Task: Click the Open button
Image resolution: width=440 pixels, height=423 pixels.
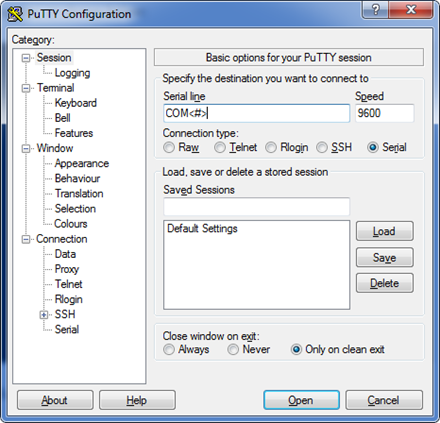Action: (x=301, y=400)
